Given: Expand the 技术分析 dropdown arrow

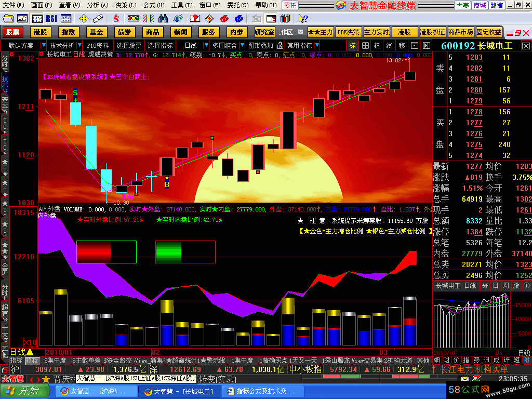Looking at the screenshot, I should click(79, 45).
